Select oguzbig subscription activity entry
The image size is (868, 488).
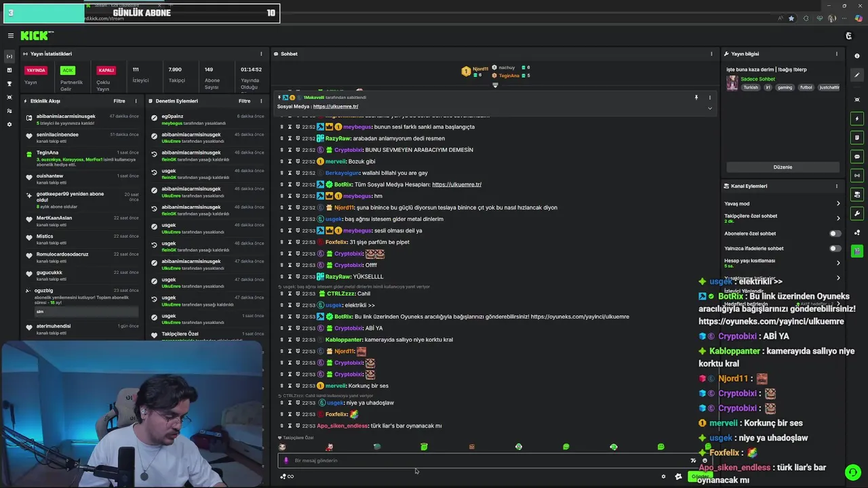(x=82, y=302)
